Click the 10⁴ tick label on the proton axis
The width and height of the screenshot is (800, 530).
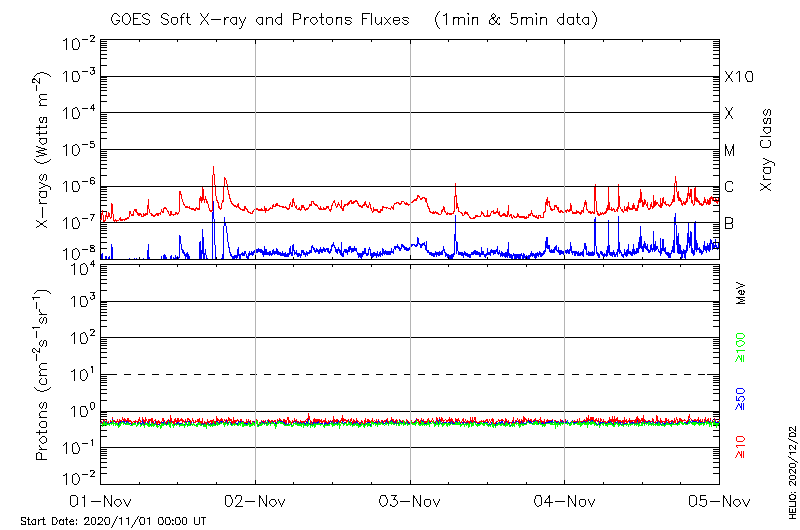click(x=81, y=267)
